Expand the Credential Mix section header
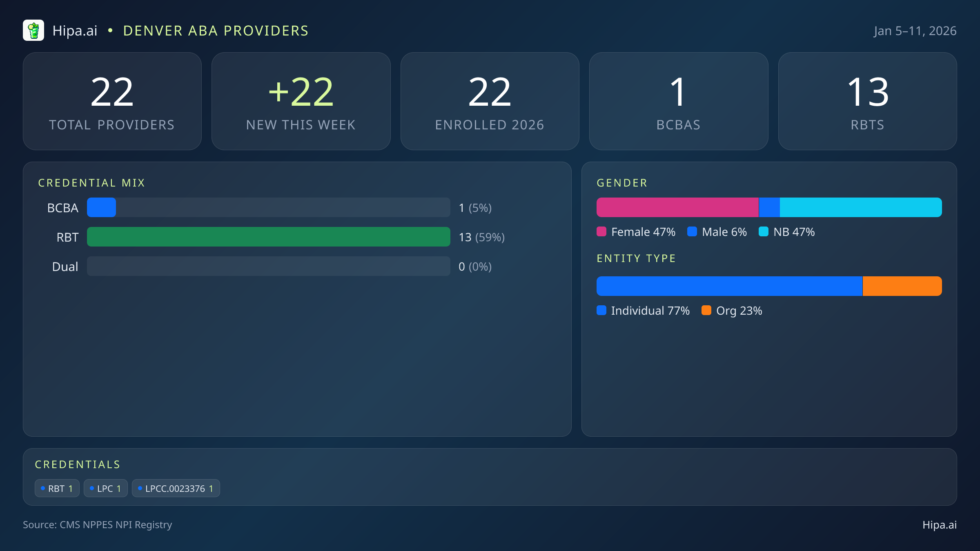980x551 pixels. [x=91, y=182]
